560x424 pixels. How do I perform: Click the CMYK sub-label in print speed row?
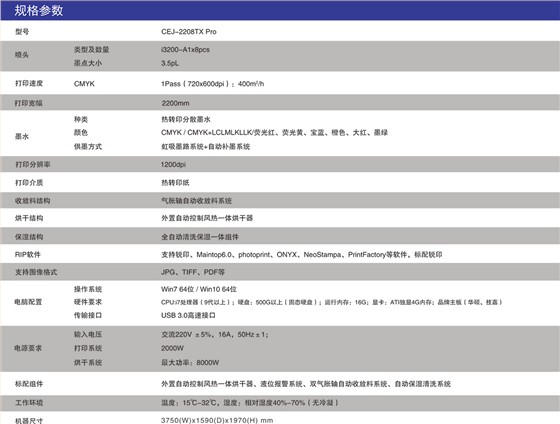(84, 84)
